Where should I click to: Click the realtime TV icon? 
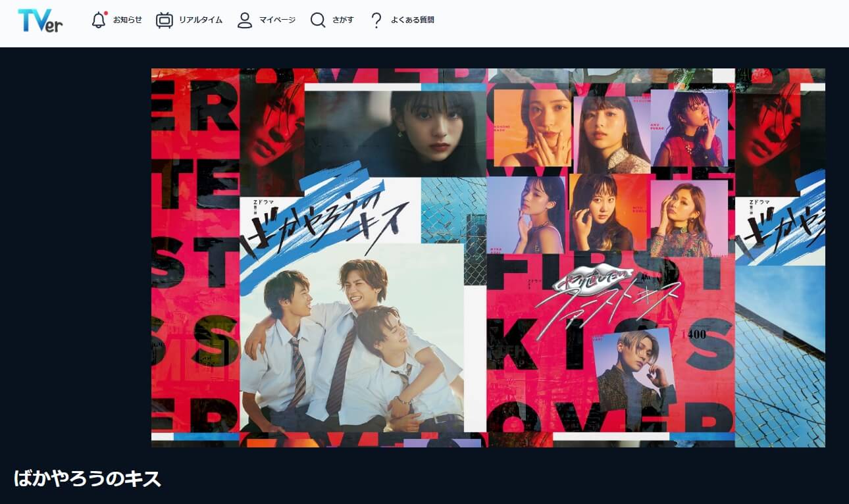(164, 20)
